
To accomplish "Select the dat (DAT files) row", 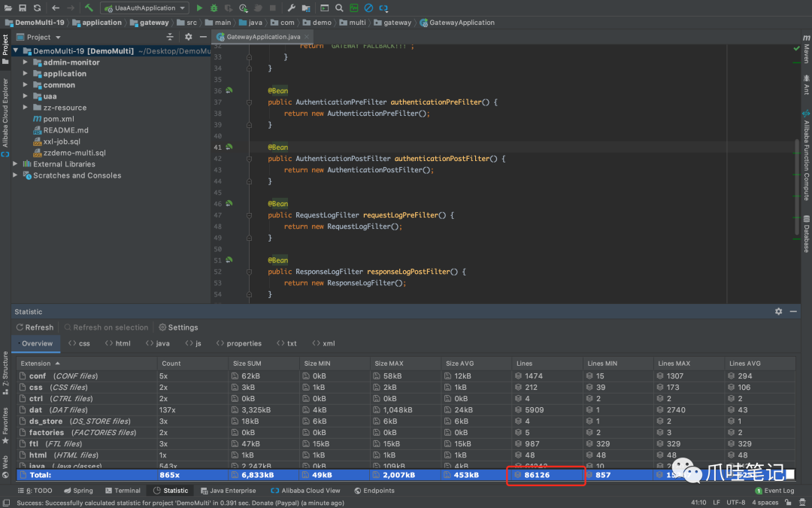I will [x=406, y=409].
